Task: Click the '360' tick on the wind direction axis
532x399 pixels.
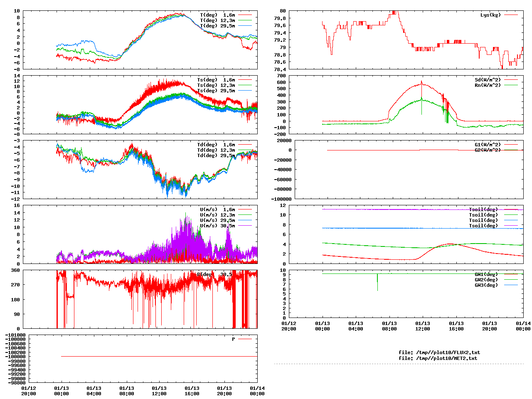Action: pos(15,270)
